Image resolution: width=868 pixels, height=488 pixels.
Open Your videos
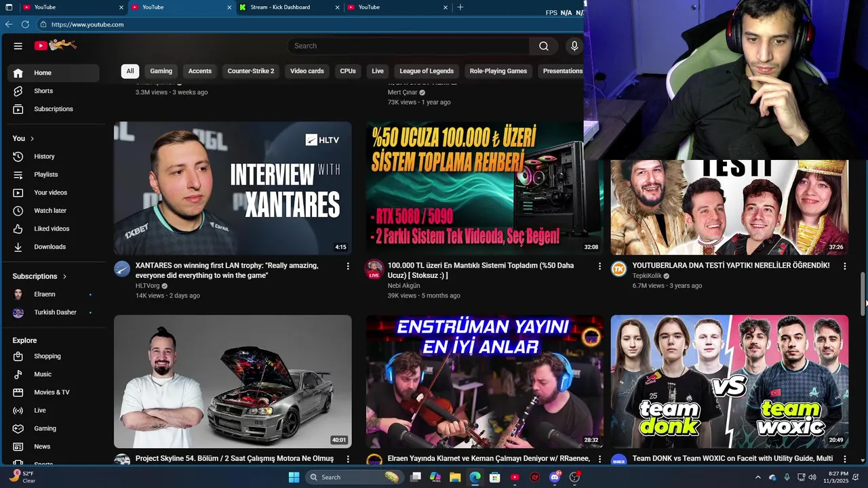[54, 192]
